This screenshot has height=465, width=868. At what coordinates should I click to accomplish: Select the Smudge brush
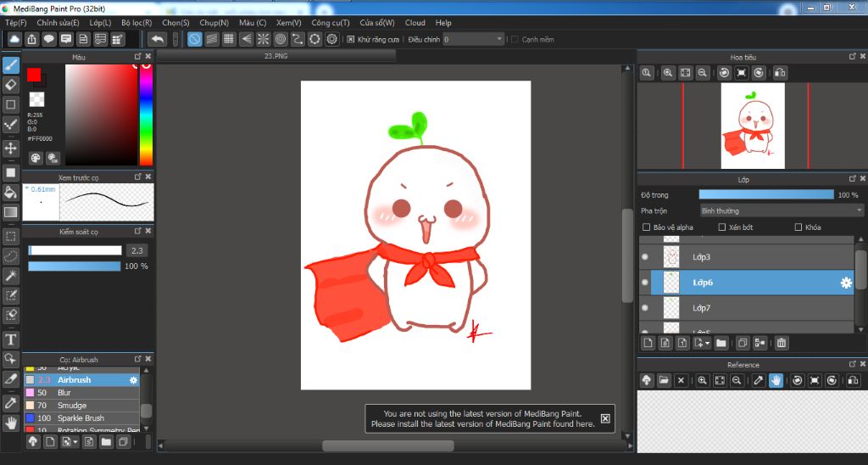click(x=81, y=405)
